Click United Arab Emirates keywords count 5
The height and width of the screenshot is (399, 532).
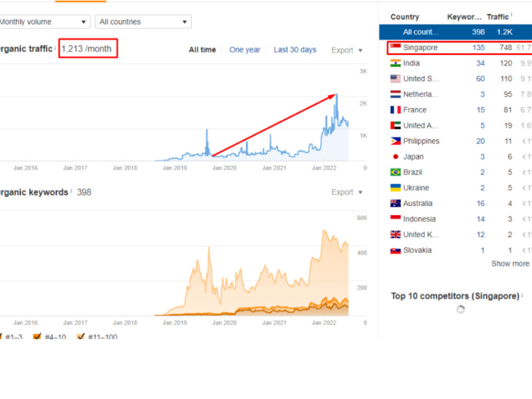point(483,126)
